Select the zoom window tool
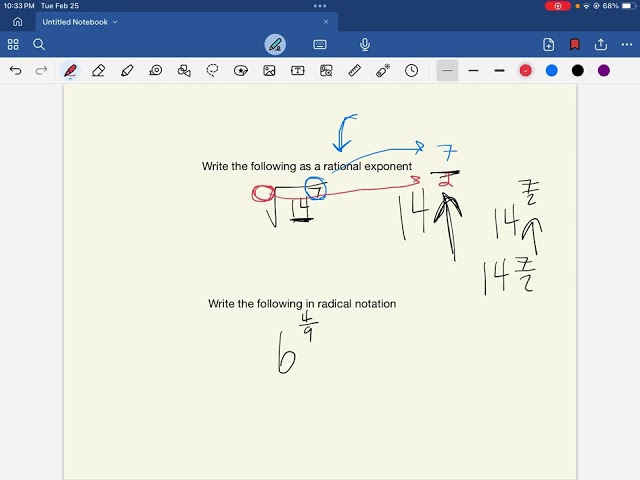The height and width of the screenshot is (480, 640). coord(326,71)
